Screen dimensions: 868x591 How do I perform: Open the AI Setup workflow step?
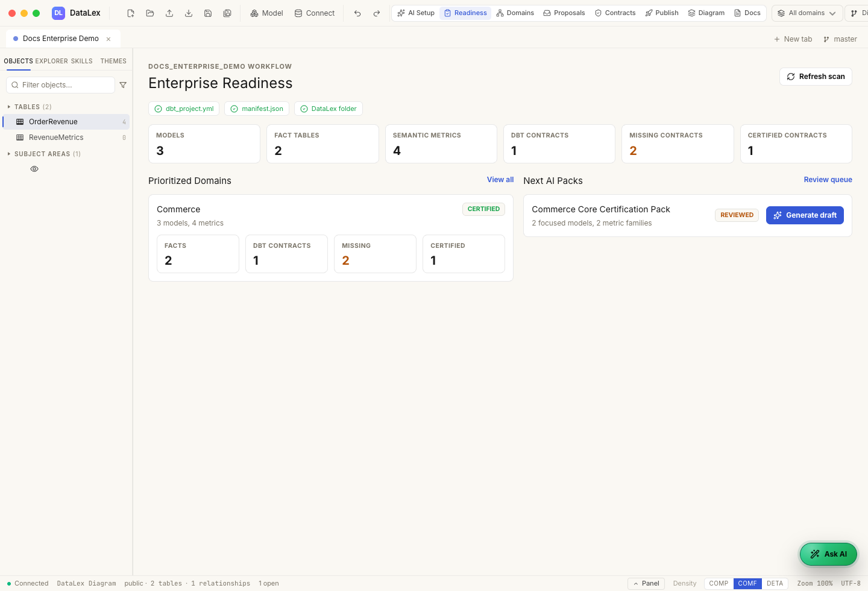[x=416, y=13]
